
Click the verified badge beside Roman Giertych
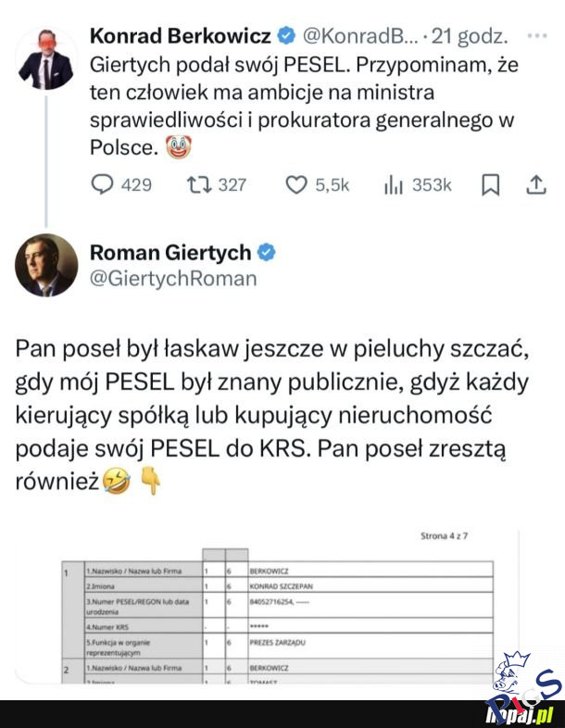tap(265, 252)
